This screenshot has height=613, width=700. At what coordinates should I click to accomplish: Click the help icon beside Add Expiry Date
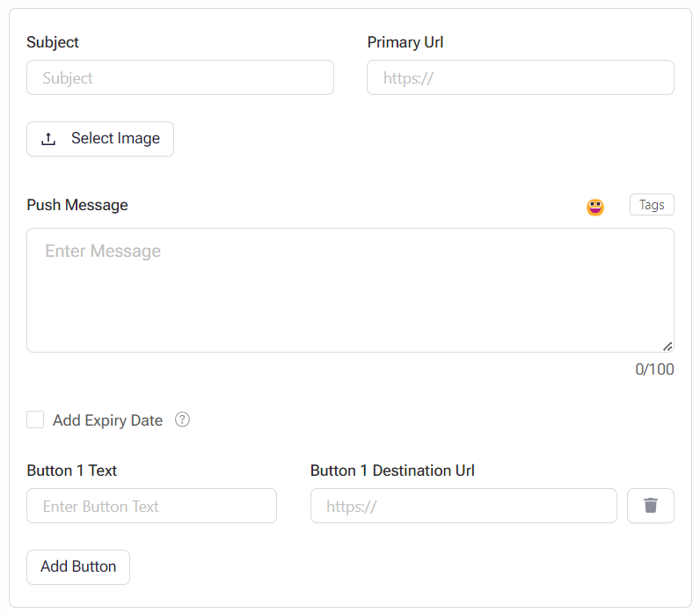pos(182,420)
